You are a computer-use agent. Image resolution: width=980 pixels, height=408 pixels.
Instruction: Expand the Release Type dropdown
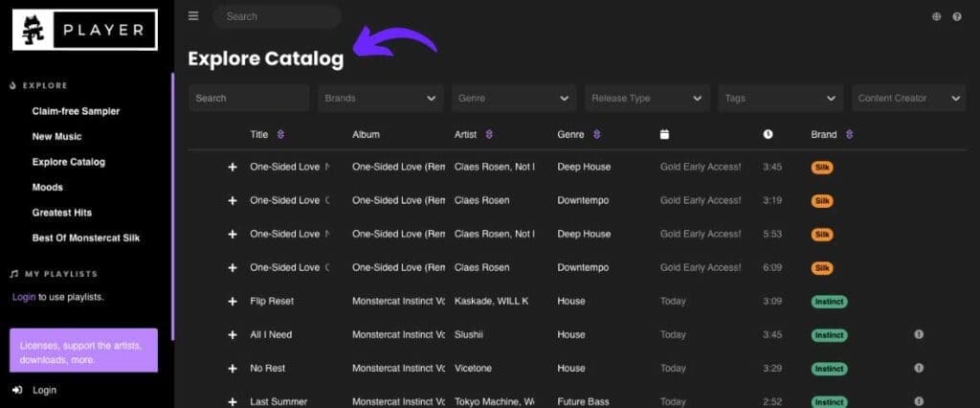[648, 99]
